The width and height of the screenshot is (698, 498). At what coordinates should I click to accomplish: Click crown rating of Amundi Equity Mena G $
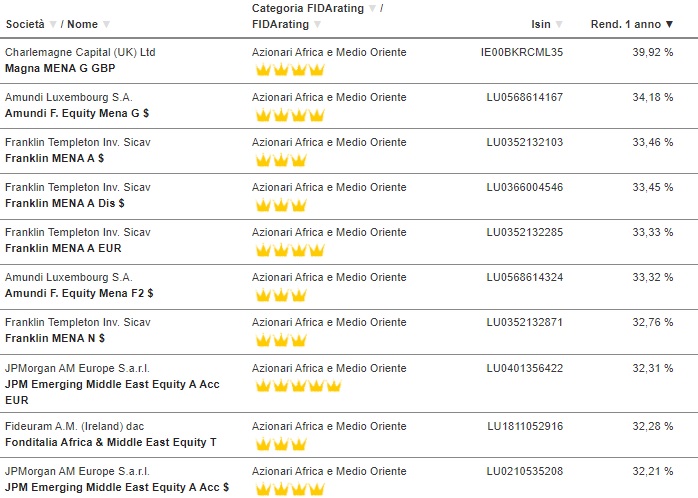pyautogui.click(x=290, y=115)
